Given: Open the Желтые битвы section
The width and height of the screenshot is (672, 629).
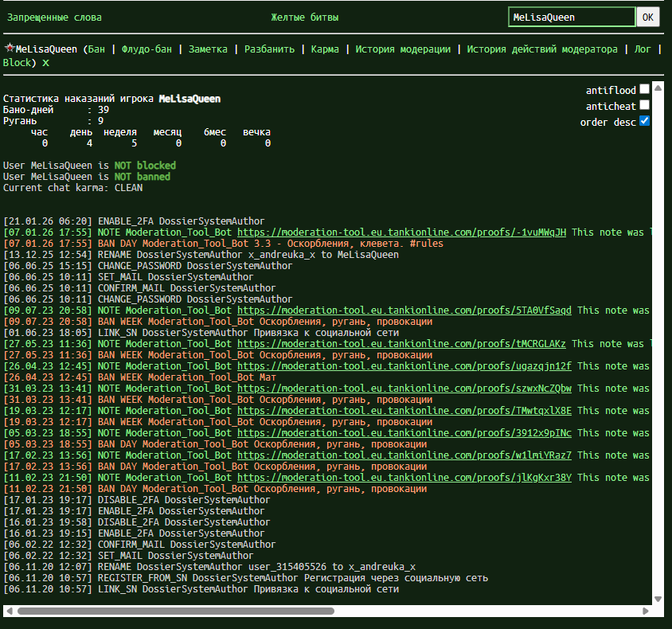Looking at the screenshot, I should (304, 17).
